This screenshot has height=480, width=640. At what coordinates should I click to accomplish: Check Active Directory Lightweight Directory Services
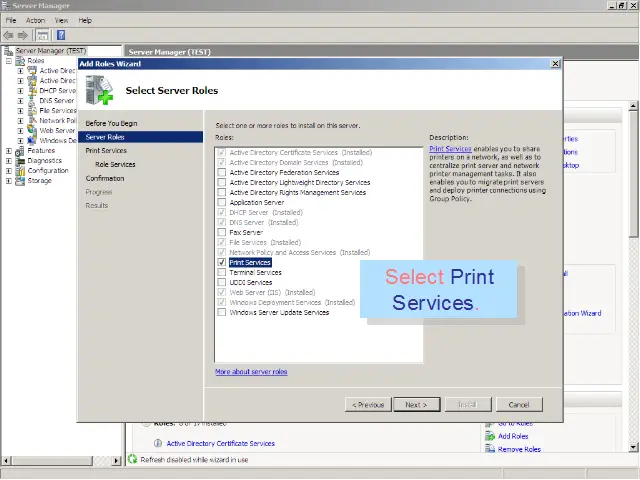(222, 182)
